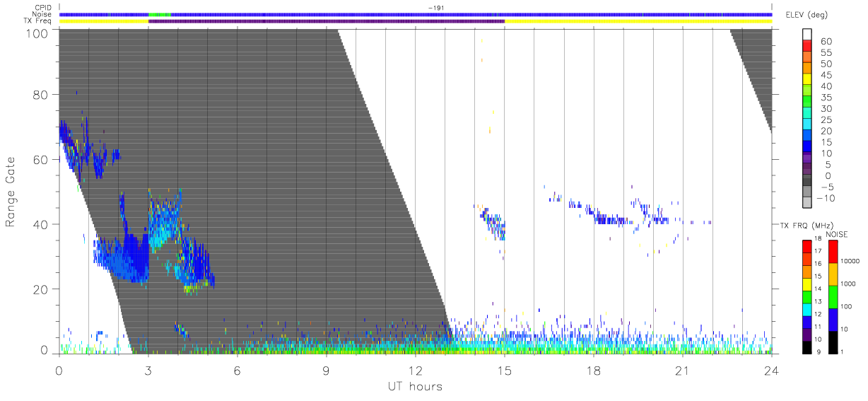The height and width of the screenshot is (401, 868).
Task: Click the dark gray -5–0 ELEV segment
Action: coord(807,181)
